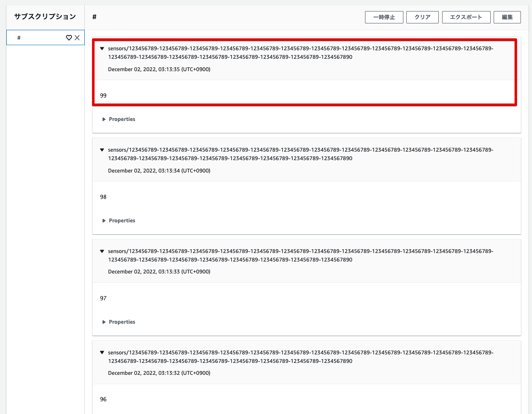Select the payload text "99"
The width and height of the screenshot is (532, 414).
pyautogui.click(x=103, y=95)
